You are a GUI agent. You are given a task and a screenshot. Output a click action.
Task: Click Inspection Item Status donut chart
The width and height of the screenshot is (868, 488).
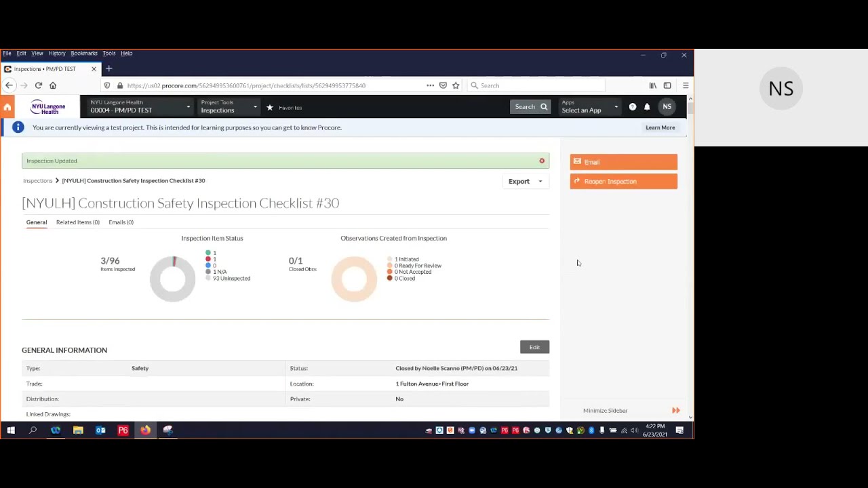coord(172,279)
